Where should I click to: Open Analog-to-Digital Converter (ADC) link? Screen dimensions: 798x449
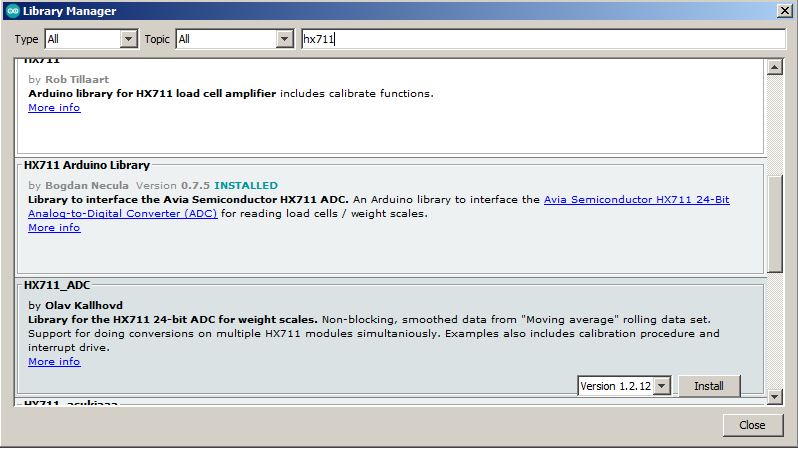[x=123, y=213]
